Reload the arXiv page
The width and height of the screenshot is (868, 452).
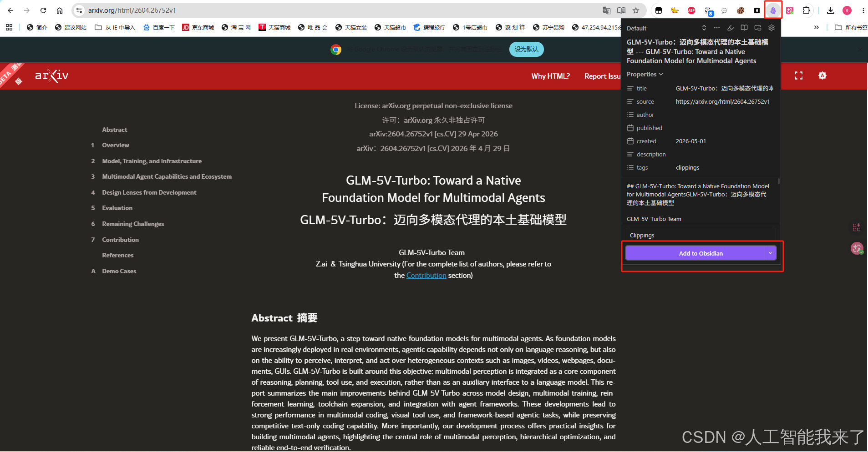click(x=43, y=10)
